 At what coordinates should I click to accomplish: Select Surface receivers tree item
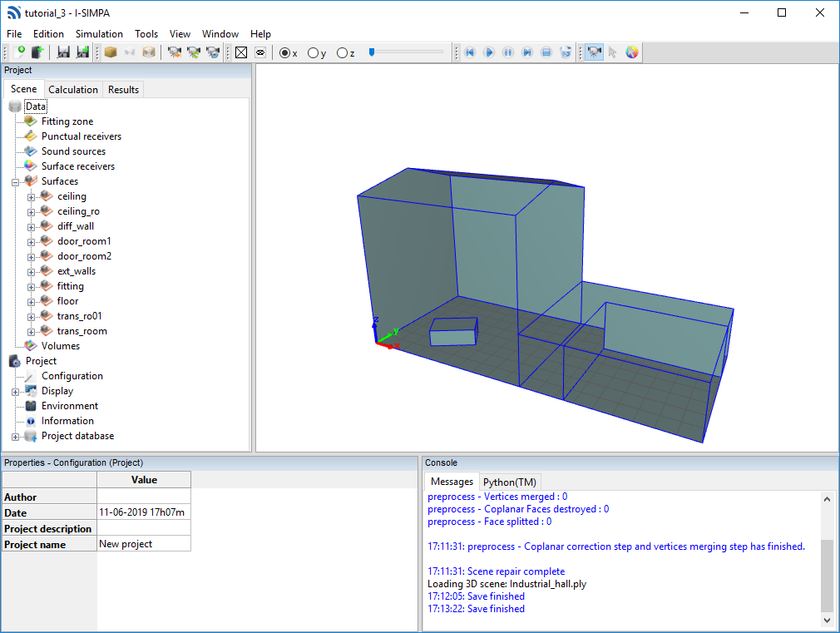pos(78,166)
